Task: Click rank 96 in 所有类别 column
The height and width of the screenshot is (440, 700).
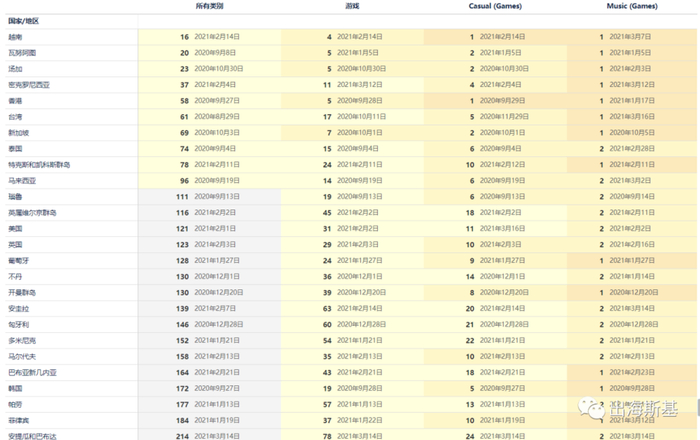Action: (x=184, y=181)
